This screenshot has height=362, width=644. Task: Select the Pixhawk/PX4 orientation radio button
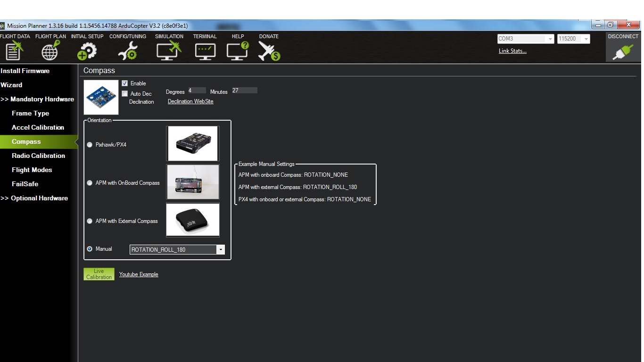[x=90, y=145]
